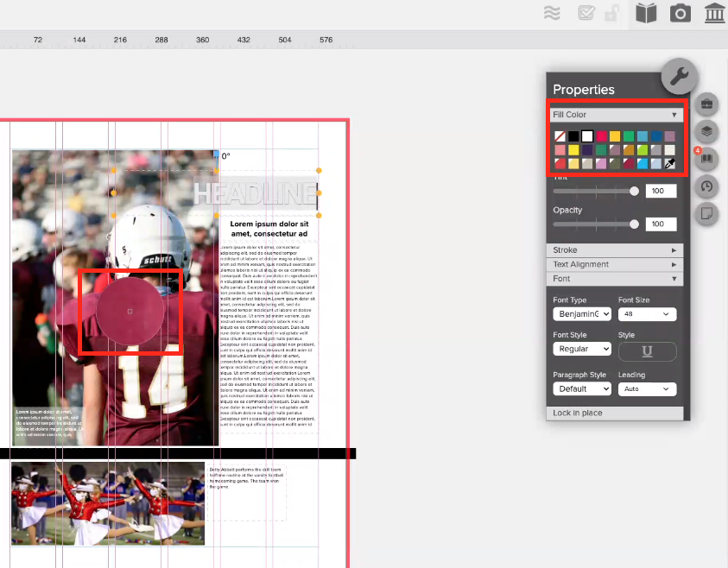Select the black fill color swatch
This screenshot has width=728, height=568.
(x=574, y=136)
